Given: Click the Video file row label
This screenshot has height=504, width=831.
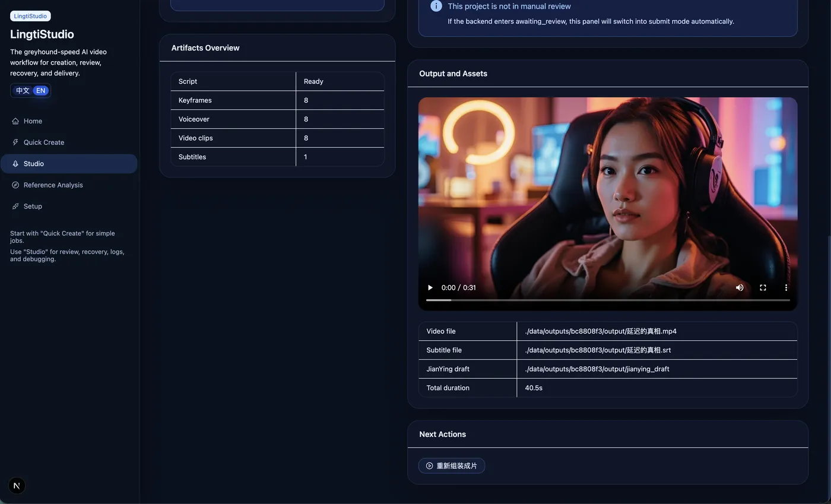Looking at the screenshot, I should (x=441, y=331).
